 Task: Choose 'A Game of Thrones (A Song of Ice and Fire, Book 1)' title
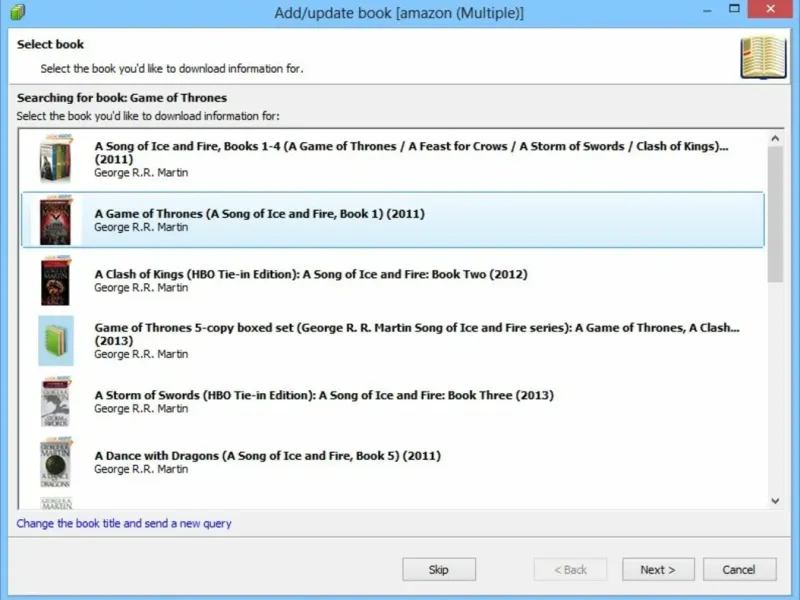(x=259, y=214)
